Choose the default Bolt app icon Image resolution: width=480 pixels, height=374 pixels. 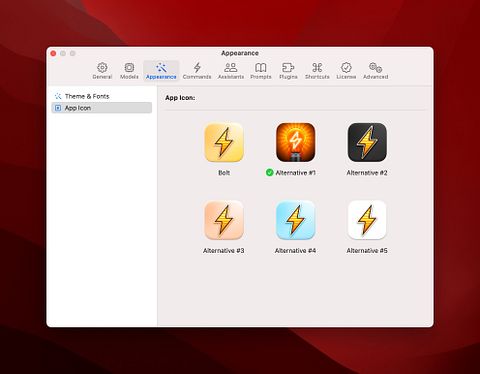(x=224, y=142)
